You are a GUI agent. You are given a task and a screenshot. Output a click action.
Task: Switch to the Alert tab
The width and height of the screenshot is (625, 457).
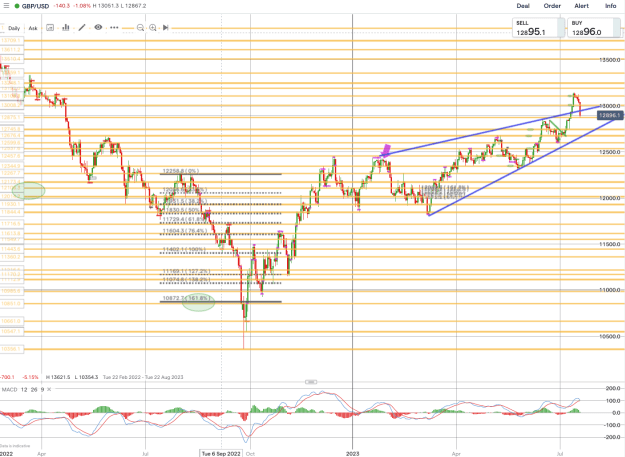coord(582,6)
